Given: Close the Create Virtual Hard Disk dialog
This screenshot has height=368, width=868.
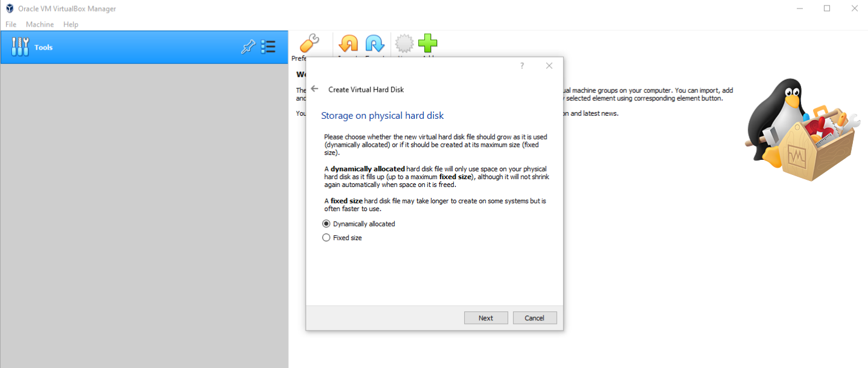Looking at the screenshot, I should pos(549,66).
